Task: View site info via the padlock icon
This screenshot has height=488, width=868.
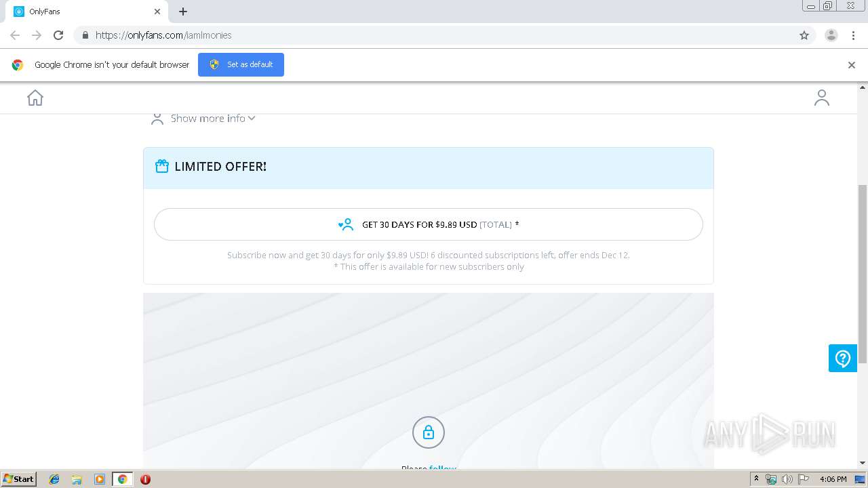Action: [x=85, y=35]
